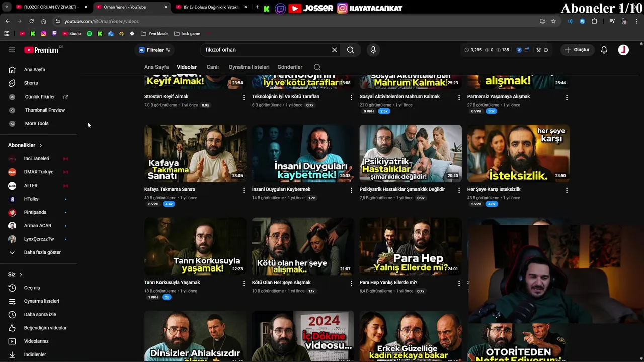644x362 pixels.
Task: Open kick game bookmarks folder
Action: (187, 34)
